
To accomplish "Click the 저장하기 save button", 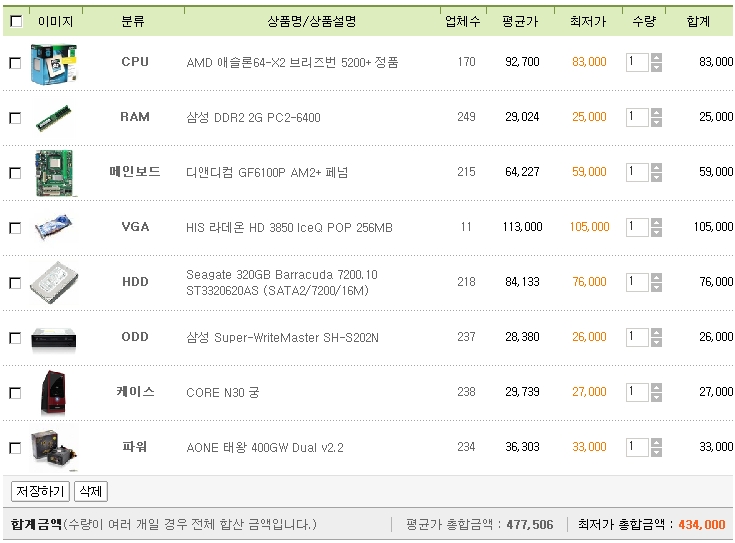I will [x=40, y=491].
